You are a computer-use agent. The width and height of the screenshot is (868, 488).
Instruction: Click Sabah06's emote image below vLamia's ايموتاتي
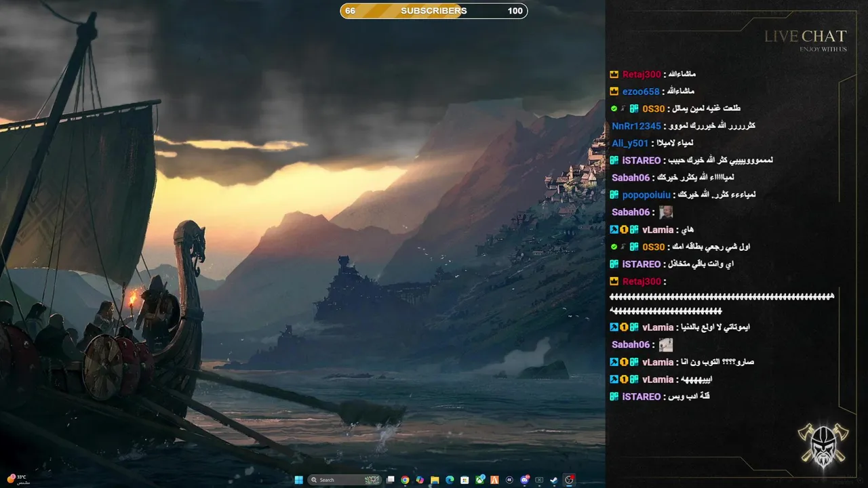666,344
